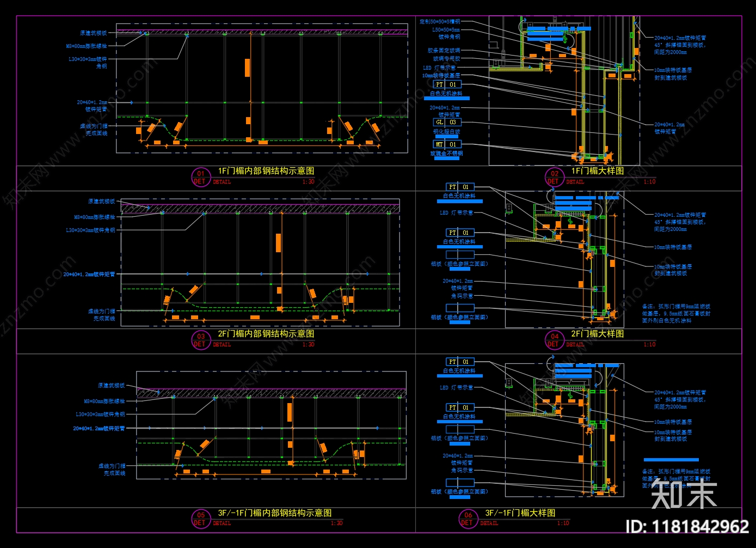Select the title 2F门楣内部钢结构示意图
756x548 pixels.
[266, 334]
